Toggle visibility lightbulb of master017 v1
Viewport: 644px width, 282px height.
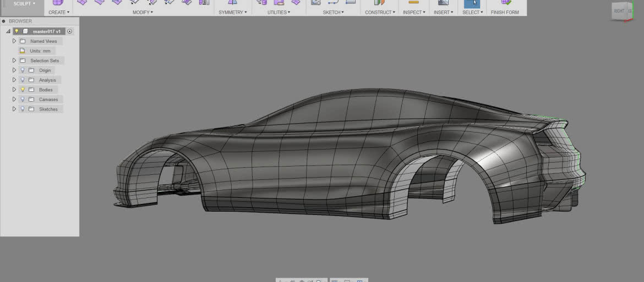pos(17,31)
